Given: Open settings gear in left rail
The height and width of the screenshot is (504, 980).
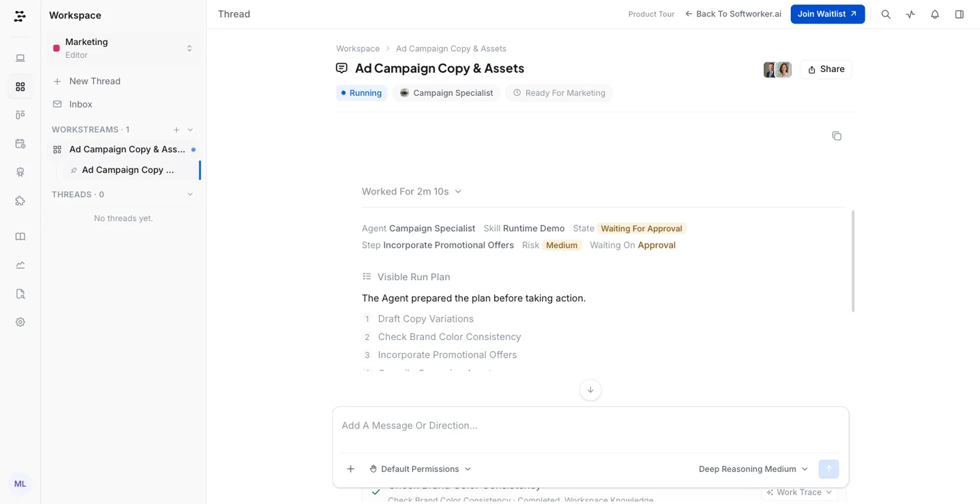Looking at the screenshot, I should [x=20, y=322].
